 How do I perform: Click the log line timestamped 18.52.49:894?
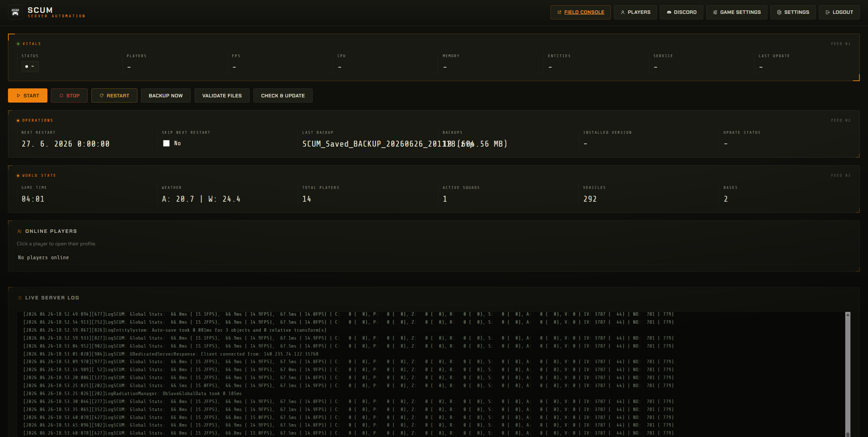[x=348, y=314]
